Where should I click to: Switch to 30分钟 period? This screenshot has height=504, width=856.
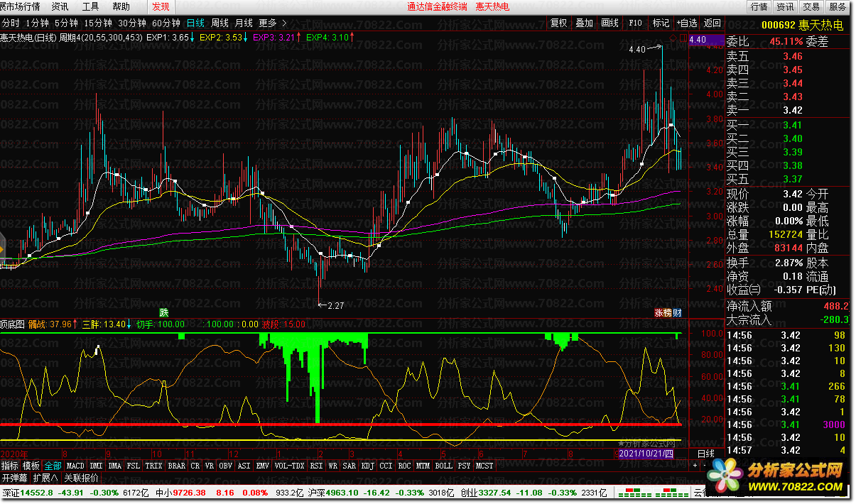tap(132, 23)
